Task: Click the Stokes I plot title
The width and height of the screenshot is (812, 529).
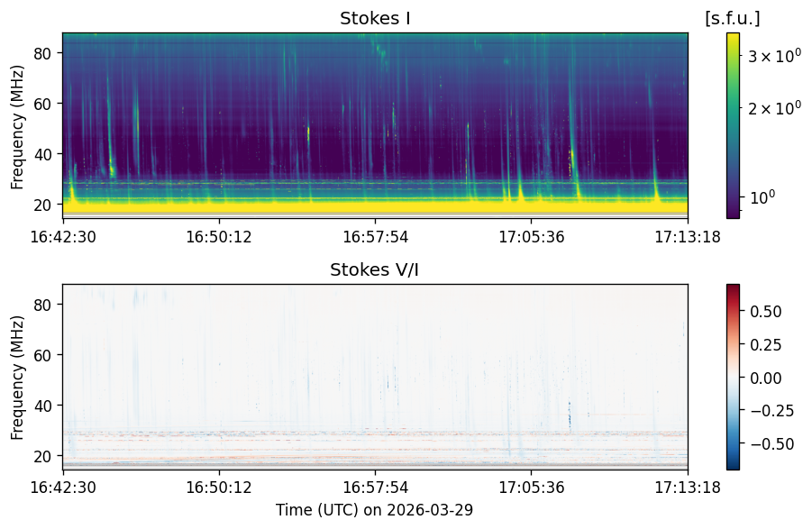Action: [375, 19]
